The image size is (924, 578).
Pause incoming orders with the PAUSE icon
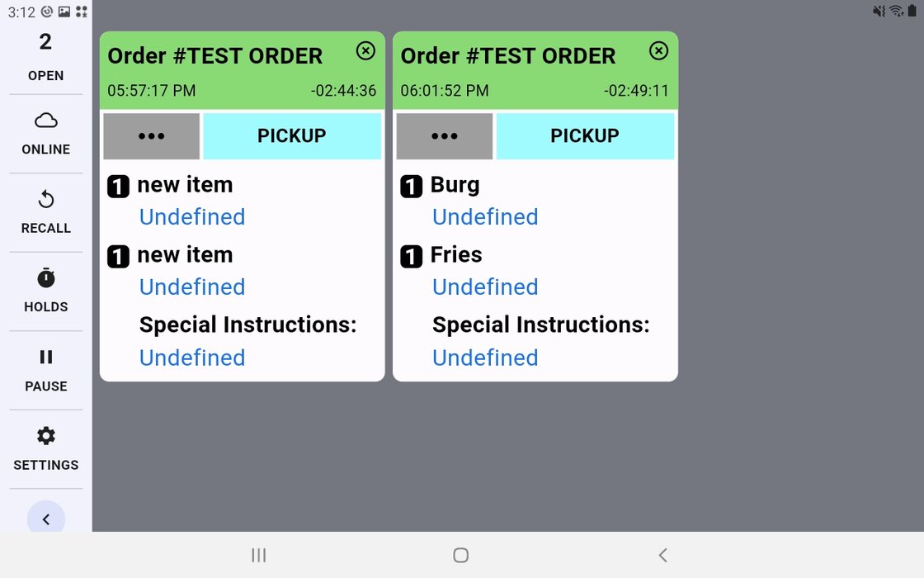(x=45, y=369)
